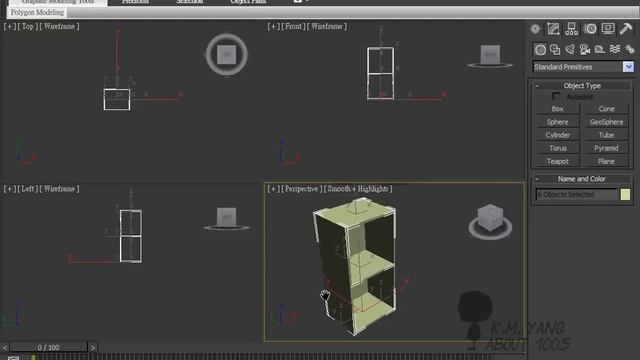Open the Left viewport Wireframe menu

(x=60, y=189)
